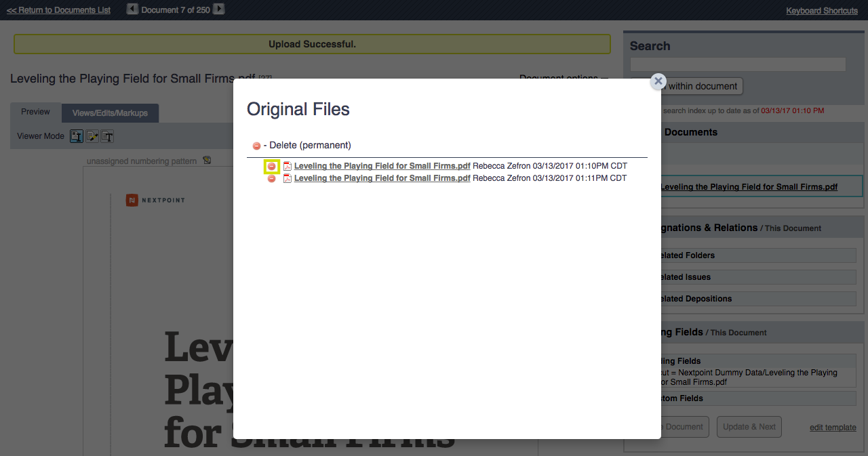Return to Documents List

click(x=58, y=10)
